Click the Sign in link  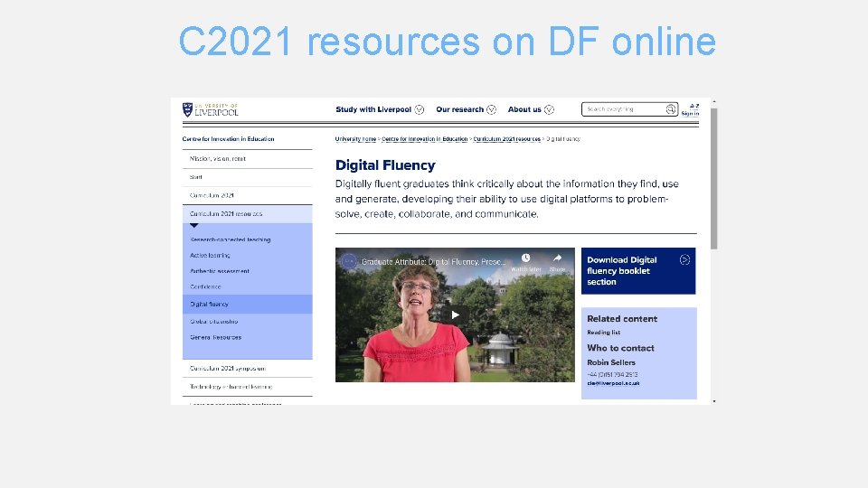(x=690, y=114)
